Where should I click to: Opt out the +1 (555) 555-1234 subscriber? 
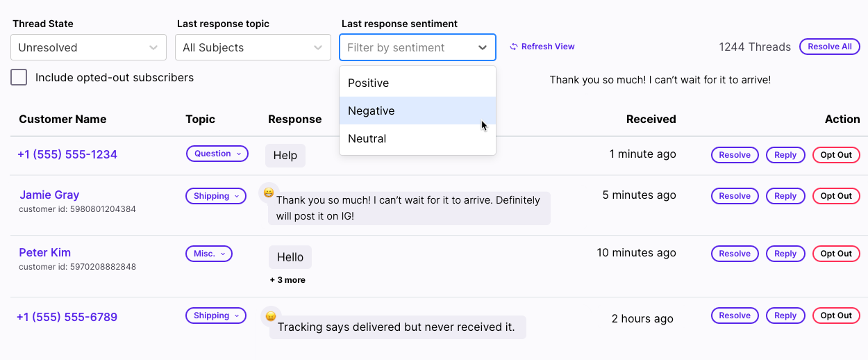[x=836, y=155]
